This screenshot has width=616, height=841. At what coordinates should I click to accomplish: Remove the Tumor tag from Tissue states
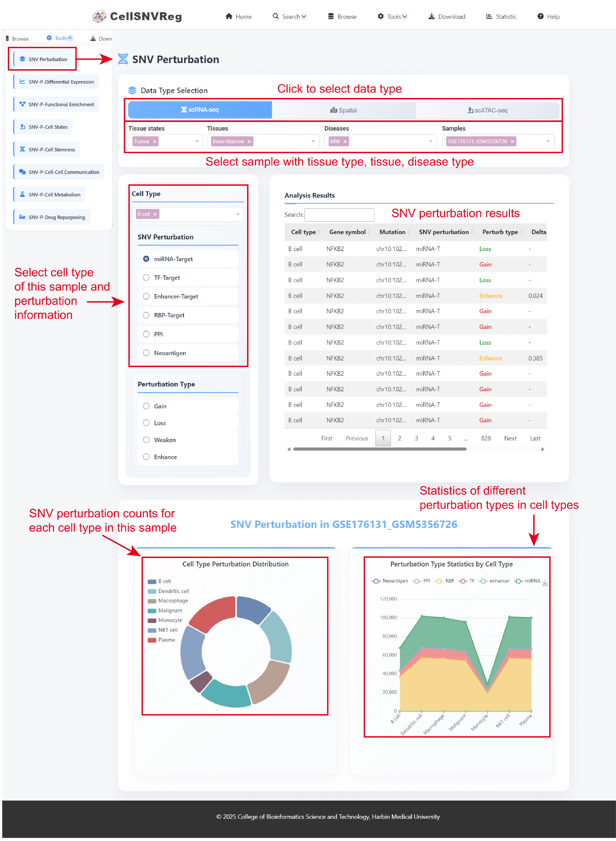click(x=154, y=142)
